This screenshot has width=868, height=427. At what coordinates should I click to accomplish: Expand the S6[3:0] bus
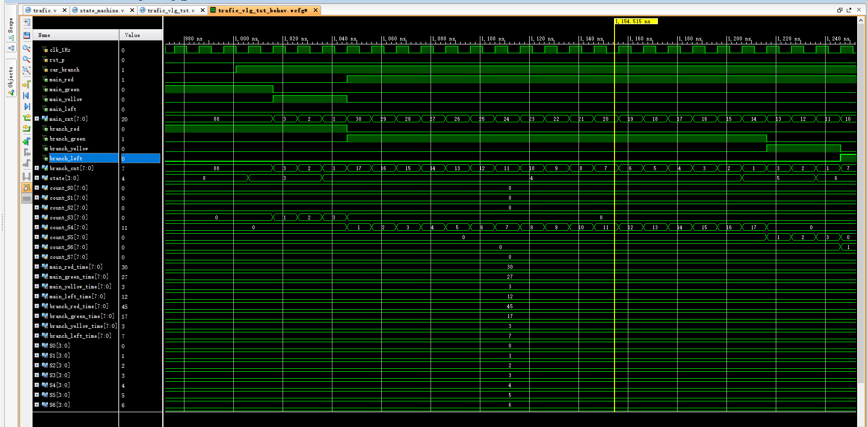(x=36, y=405)
